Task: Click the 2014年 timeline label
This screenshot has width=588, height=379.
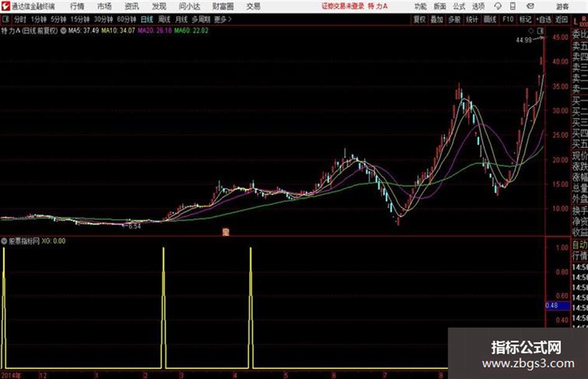Action: click(x=11, y=375)
